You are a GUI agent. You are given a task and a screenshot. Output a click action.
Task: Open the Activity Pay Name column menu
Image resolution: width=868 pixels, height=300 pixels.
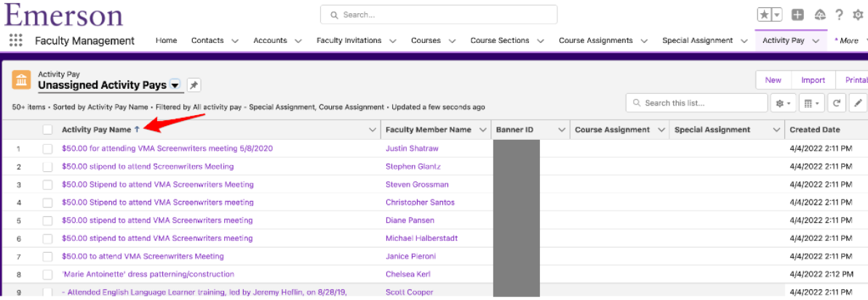[x=373, y=130]
